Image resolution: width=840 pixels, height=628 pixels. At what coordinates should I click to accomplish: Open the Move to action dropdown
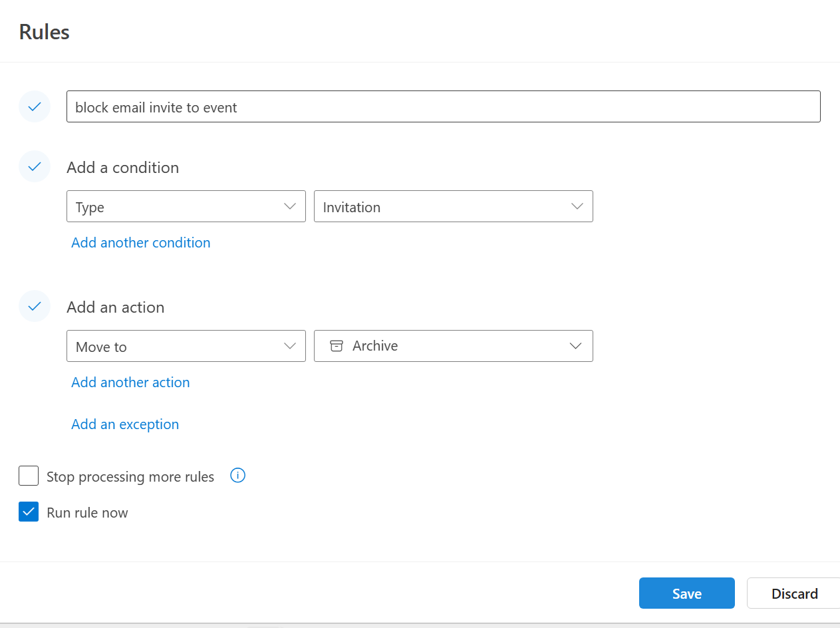tap(186, 346)
